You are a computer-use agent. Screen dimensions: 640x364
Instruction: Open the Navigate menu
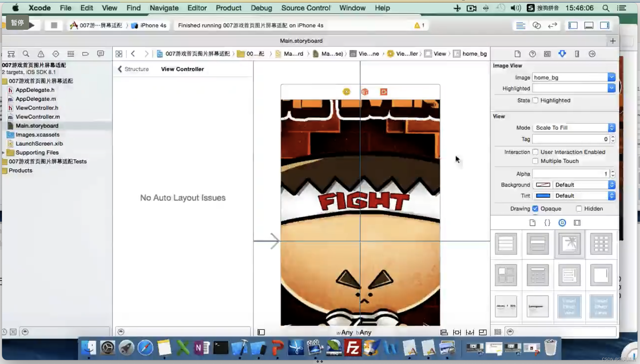pyautogui.click(x=164, y=8)
